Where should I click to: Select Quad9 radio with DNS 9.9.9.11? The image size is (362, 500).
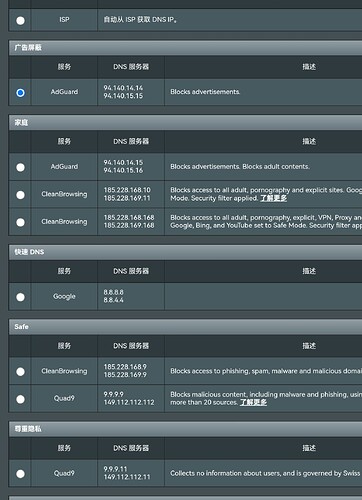pyautogui.click(x=20, y=474)
